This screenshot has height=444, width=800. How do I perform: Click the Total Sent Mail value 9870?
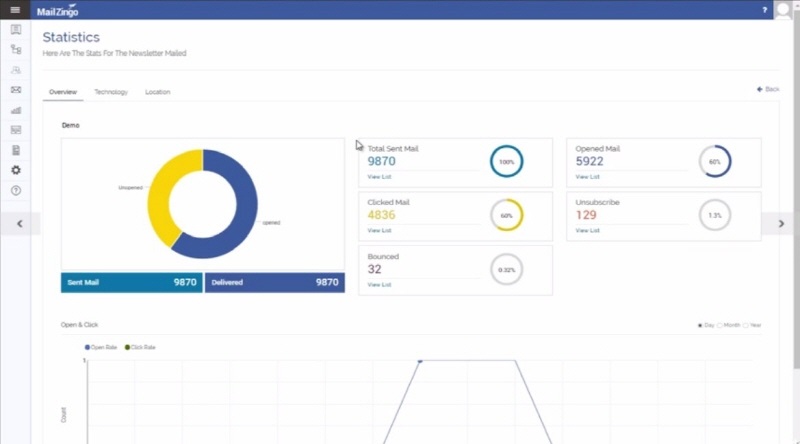click(382, 161)
